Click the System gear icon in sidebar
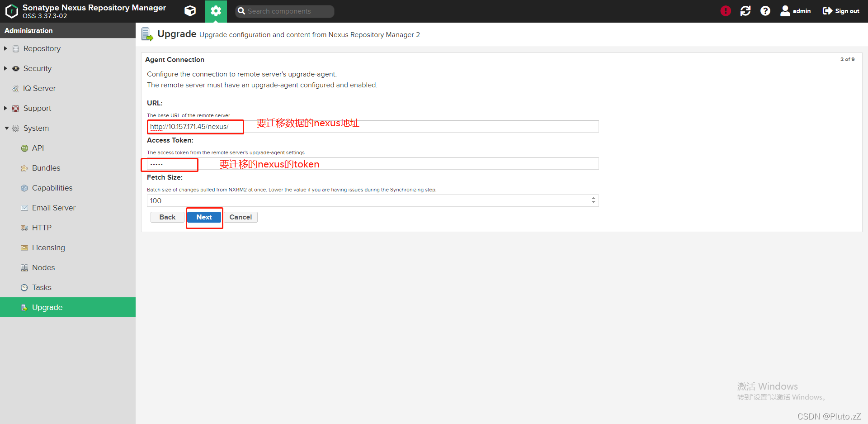 pos(16,128)
